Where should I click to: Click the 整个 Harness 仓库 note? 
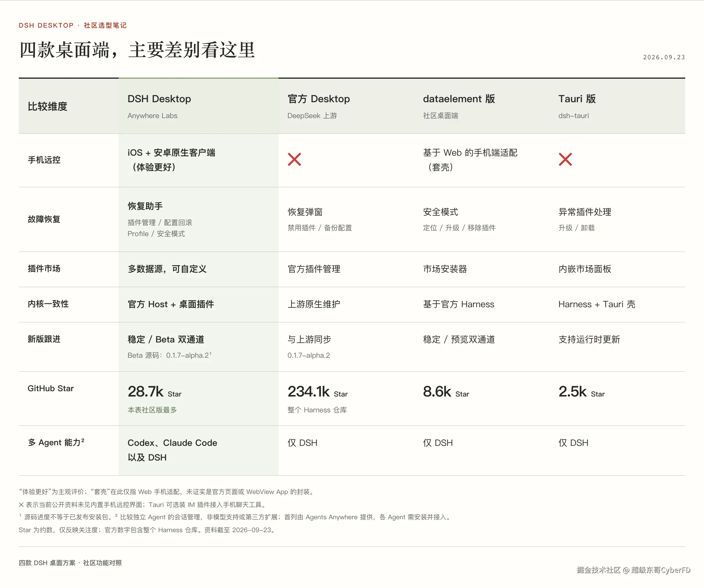(x=317, y=410)
